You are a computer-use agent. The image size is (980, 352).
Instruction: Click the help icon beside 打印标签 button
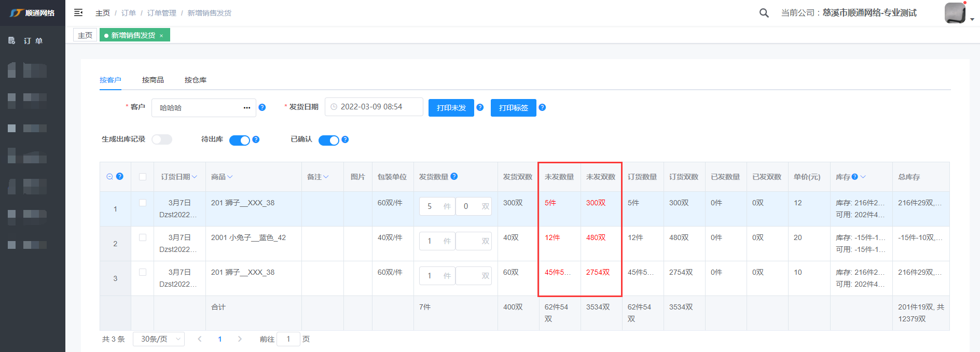click(542, 107)
